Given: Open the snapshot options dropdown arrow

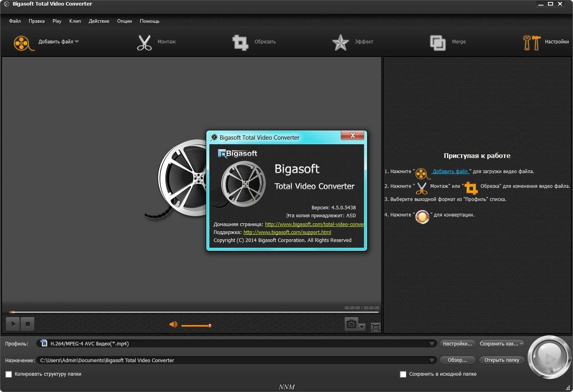Looking at the screenshot, I should pyautogui.click(x=362, y=327).
